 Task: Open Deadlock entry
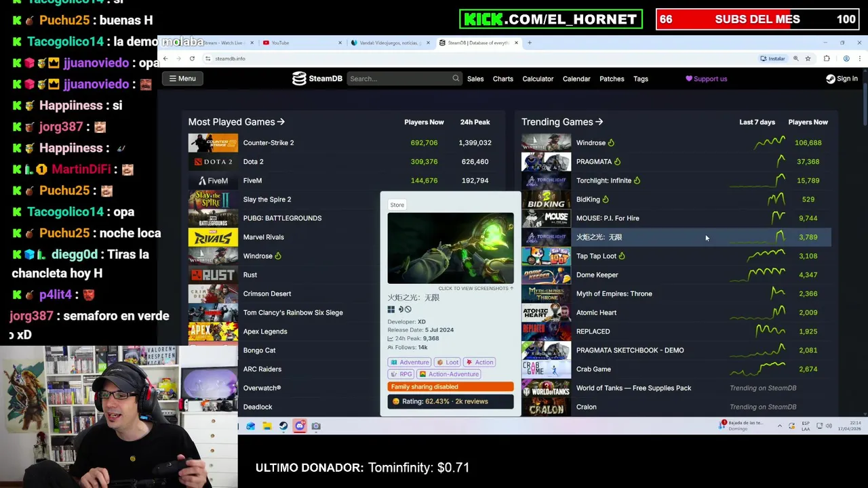pos(258,407)
